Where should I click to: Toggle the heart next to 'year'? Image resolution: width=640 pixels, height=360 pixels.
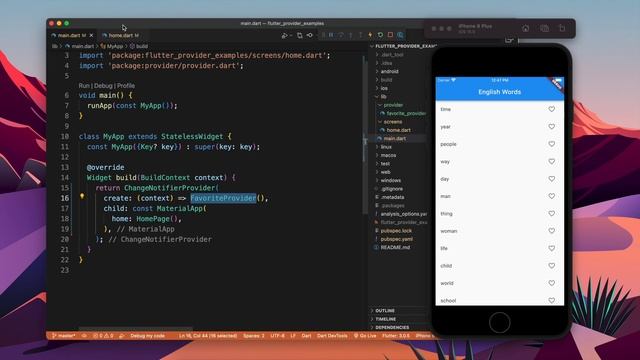(551, 127)
